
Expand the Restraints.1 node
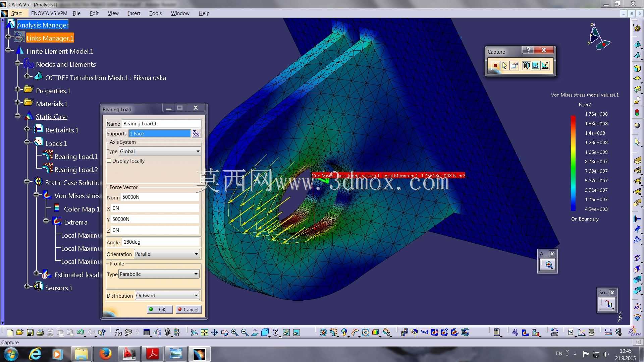(27, 129)
